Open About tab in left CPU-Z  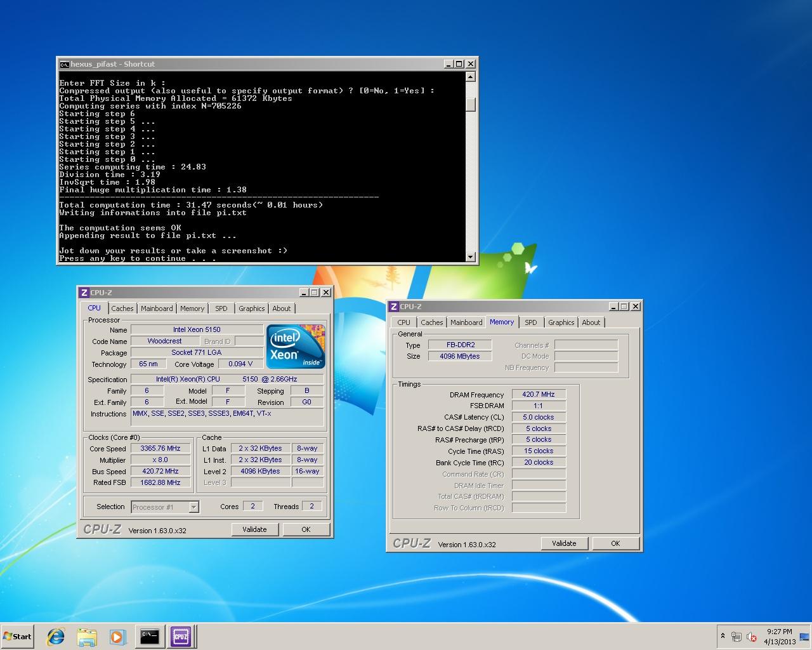282,308
